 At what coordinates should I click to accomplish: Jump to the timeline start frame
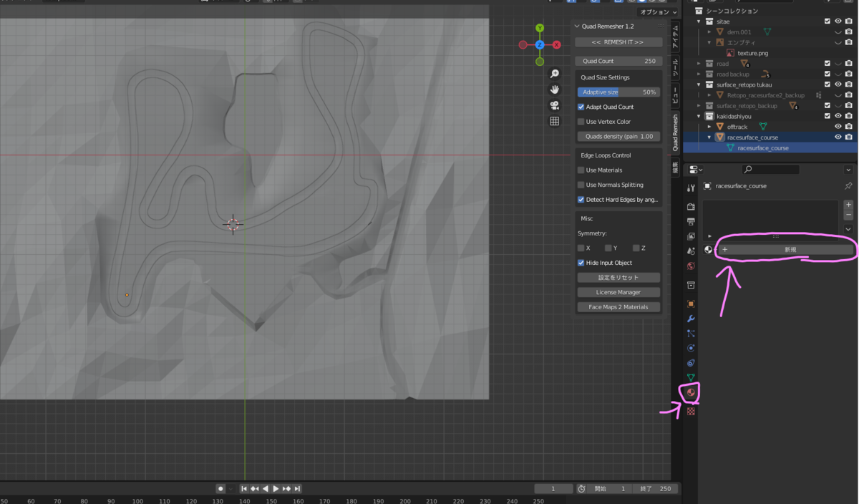coord(244,489)
